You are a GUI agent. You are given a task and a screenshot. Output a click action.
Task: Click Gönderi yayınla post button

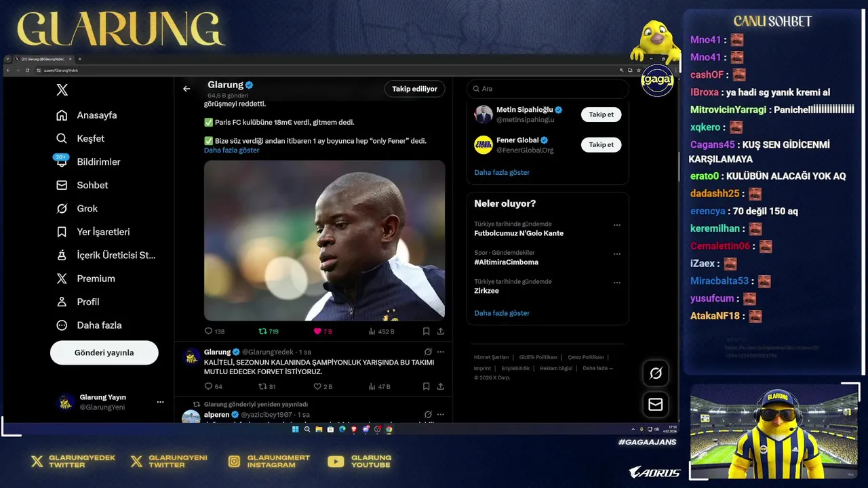[104, 352]
